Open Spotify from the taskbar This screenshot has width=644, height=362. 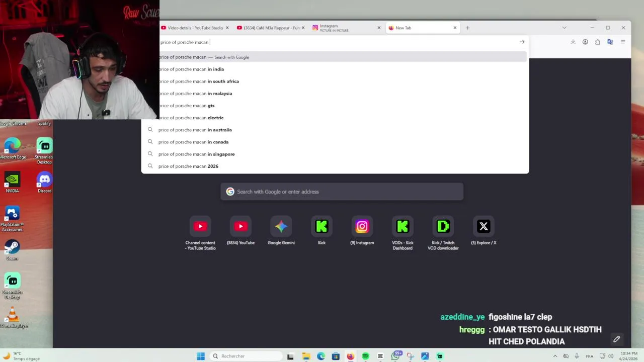tap(365, 356)
